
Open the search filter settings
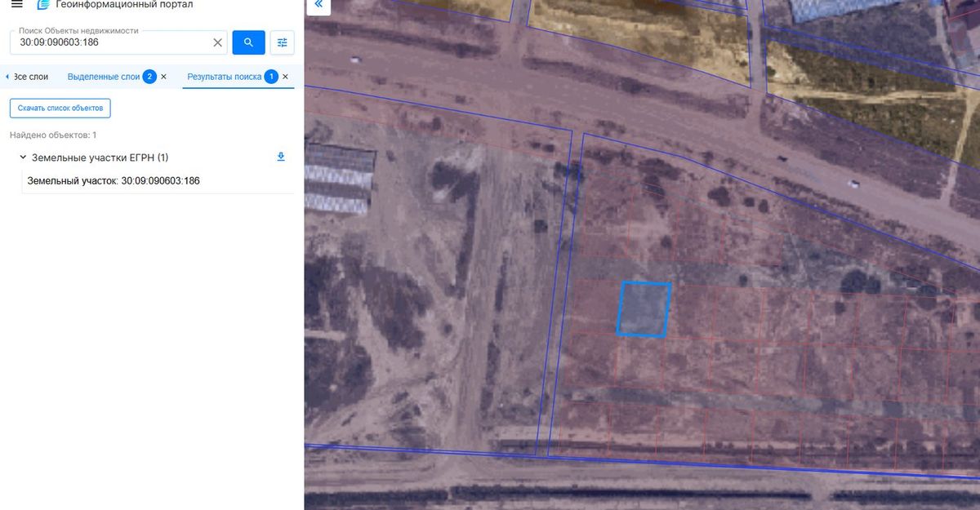(x=282, y=42)
